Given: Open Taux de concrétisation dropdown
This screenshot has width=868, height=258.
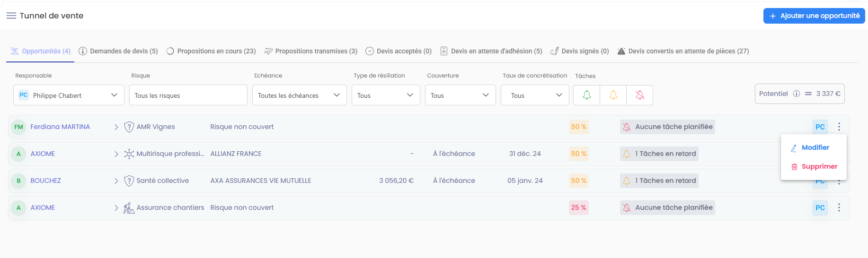Looking at the screenshot, I should [x=535, y=95].
